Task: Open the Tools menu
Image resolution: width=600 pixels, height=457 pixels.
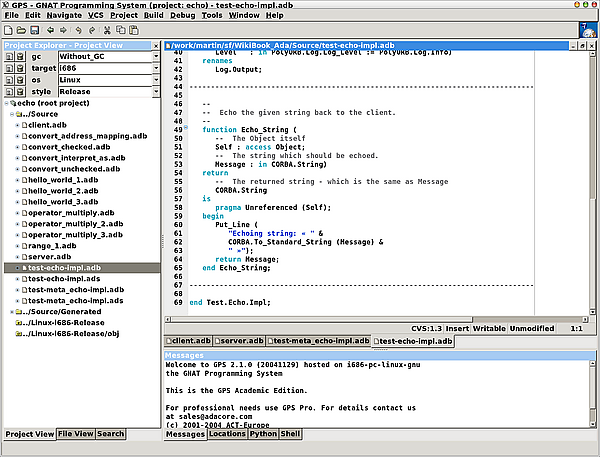Action: click(x=212, y=15)
